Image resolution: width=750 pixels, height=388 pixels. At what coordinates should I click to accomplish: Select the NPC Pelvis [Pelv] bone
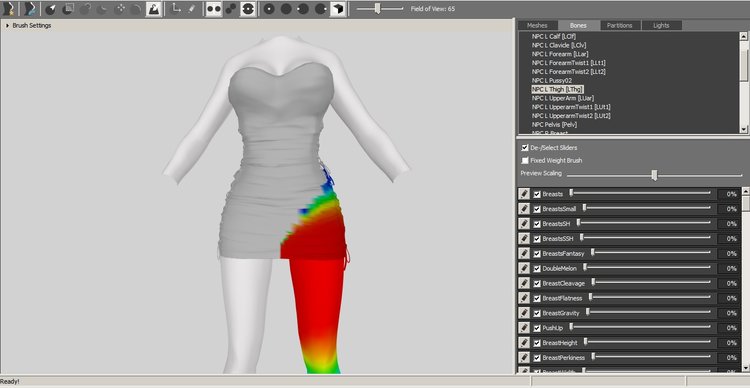pos(554,124)
